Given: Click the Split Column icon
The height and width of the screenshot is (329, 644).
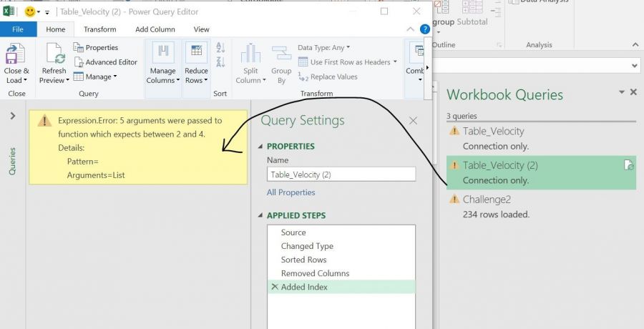Looking at the screenshot, I should click(x=250, y=54).
